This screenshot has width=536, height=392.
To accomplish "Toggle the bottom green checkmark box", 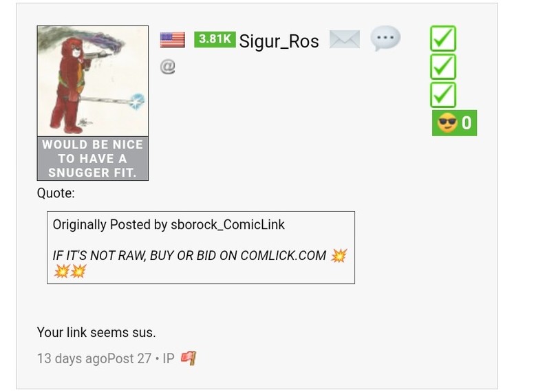I will pos(443,95).
